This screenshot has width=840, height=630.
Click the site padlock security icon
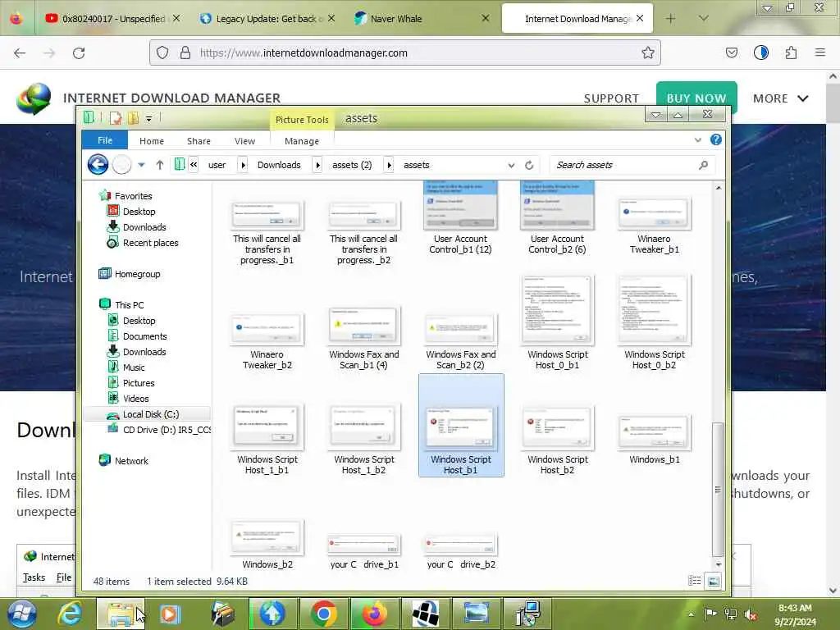[x=185, y=52]
